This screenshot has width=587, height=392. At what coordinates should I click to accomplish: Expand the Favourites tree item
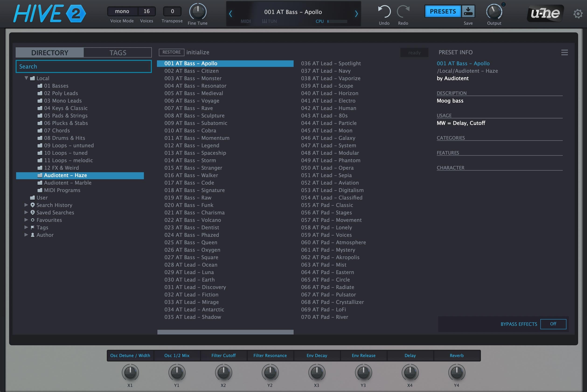[x=26, y=220]
